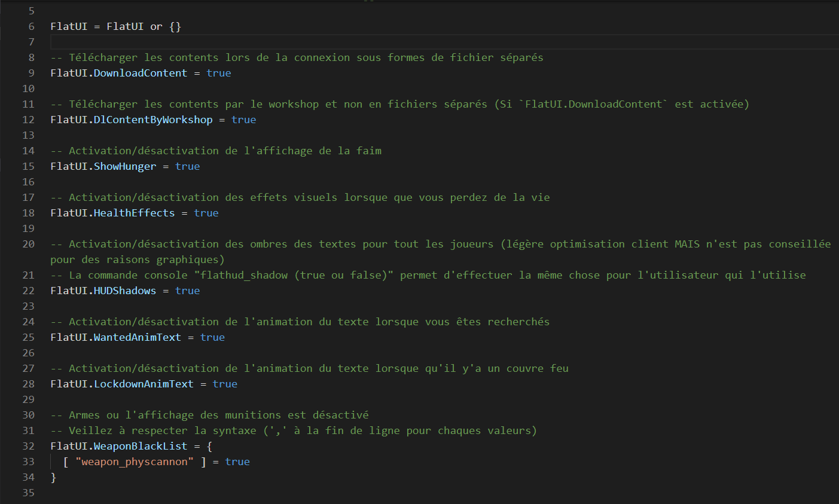
Task: Click the HUDShadows property name
Action: click(125, 291)
